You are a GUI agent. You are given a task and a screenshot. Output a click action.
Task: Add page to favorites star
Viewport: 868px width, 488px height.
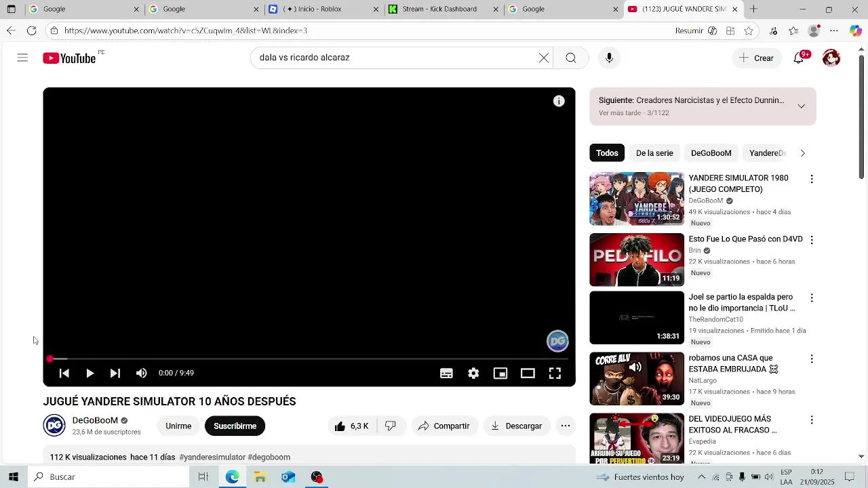(749, 30)
